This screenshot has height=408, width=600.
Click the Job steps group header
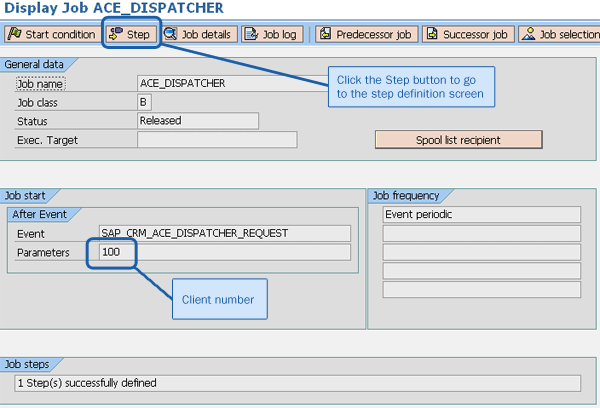[27, 364]
